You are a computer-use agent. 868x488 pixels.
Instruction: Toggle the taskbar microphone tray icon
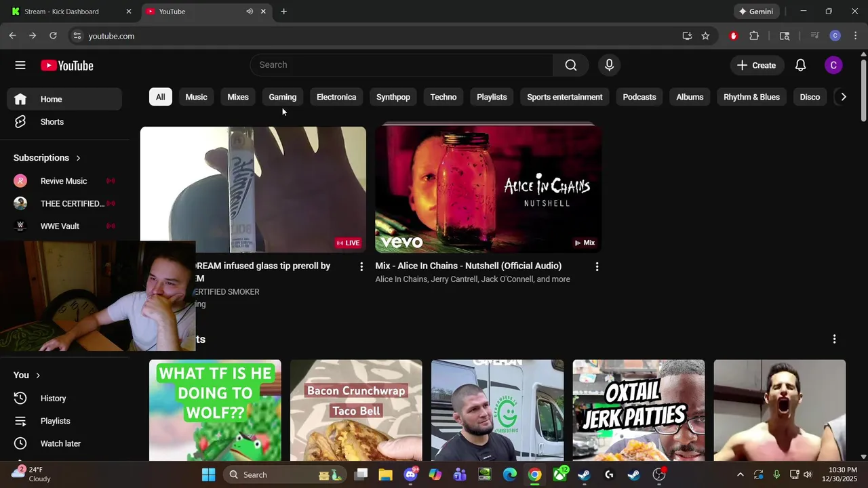(776, 474)
